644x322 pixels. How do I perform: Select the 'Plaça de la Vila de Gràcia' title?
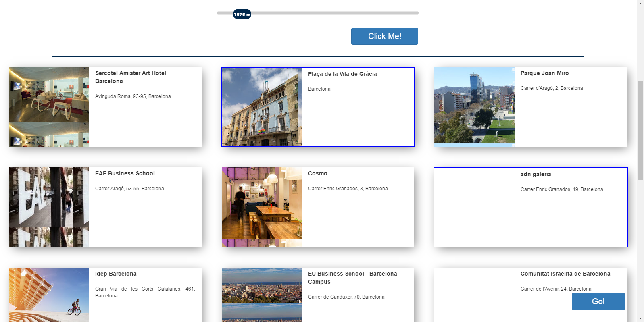pyautogui.click(x=342, y=74)
